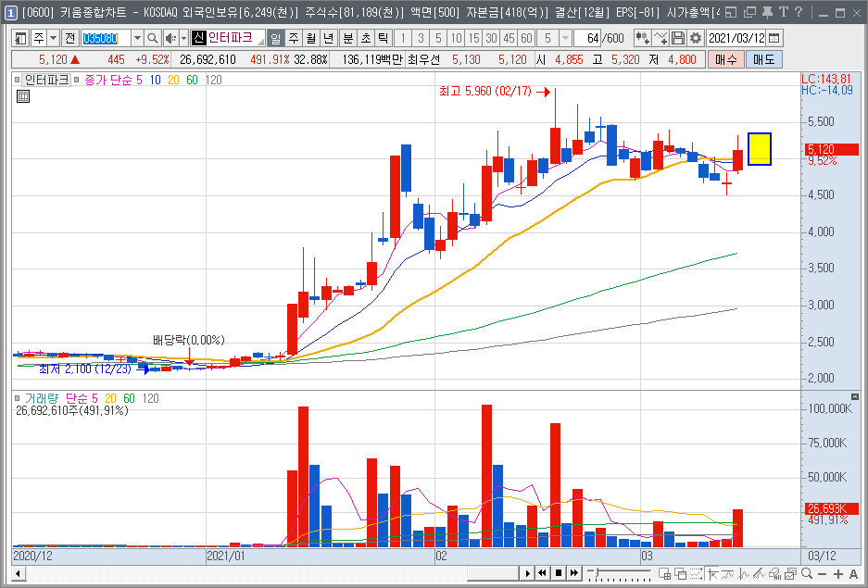The height and width of the screenshot is (588, 868).
Task: Select the 60 interval button
Action: pyautogui.click(x=526, y=38)
